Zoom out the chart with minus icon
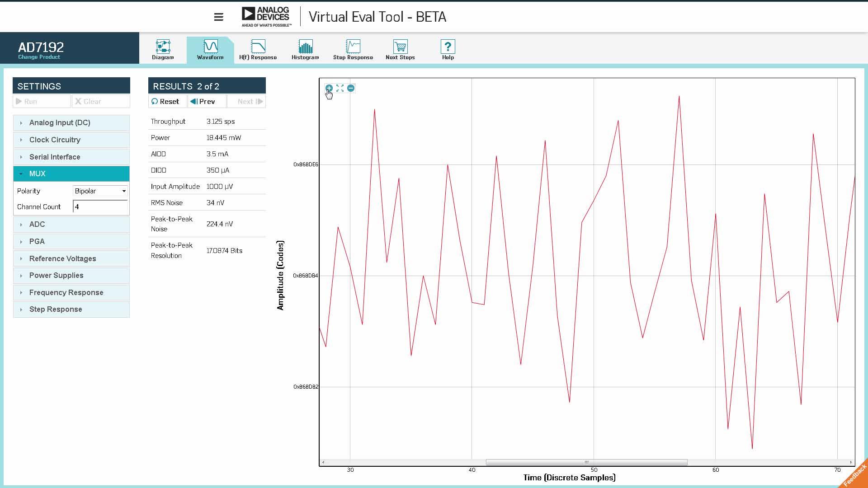This screenshot has height=488, width=868. 351,88
